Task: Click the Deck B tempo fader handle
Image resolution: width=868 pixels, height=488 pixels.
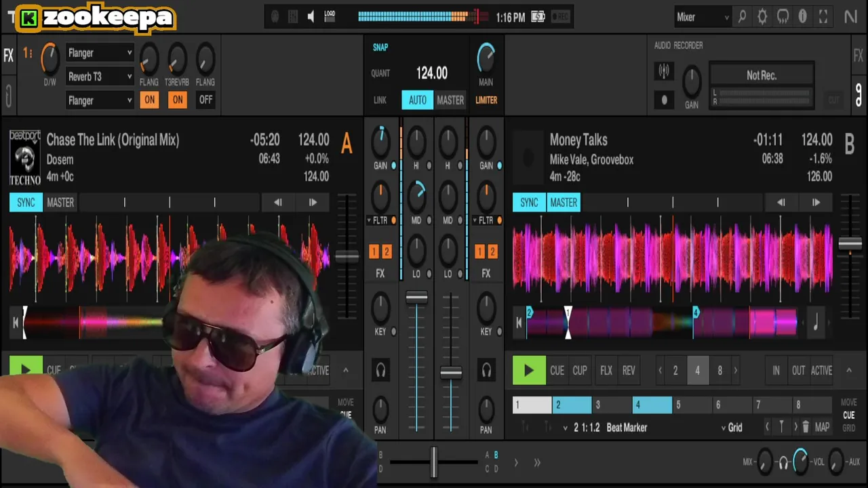Action: pos(850,244)
